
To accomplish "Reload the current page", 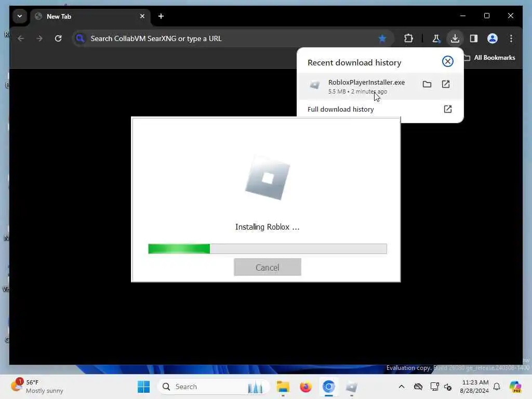I will coord(58,38).
